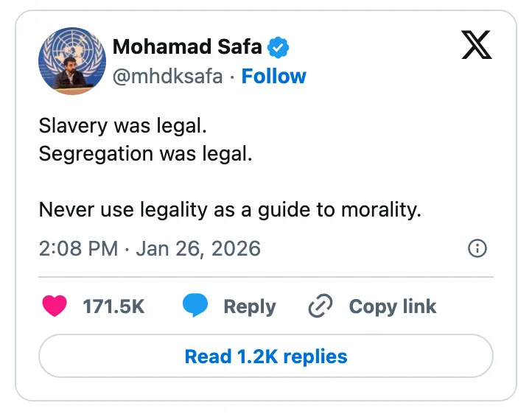Open Mohamad Safa's profile avatar
This screenshot has width=532, height=414.
(71, 63)
